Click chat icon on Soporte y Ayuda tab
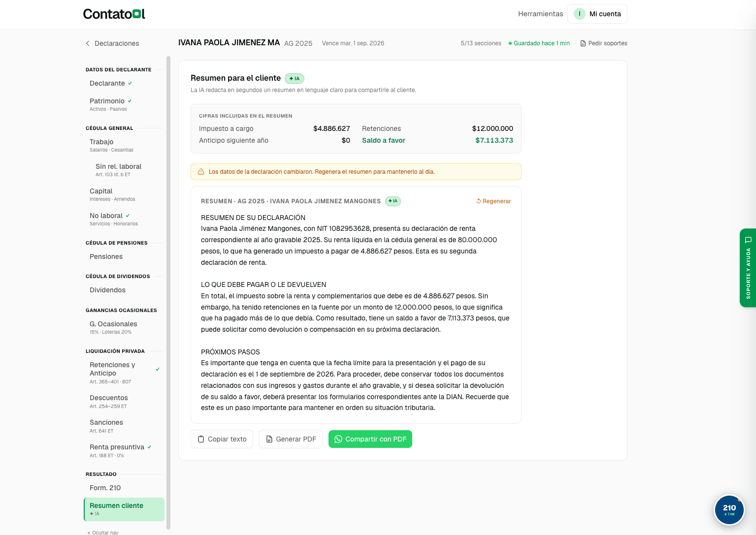The height and width of the screenshot is (535, 756). coord(748,240)
